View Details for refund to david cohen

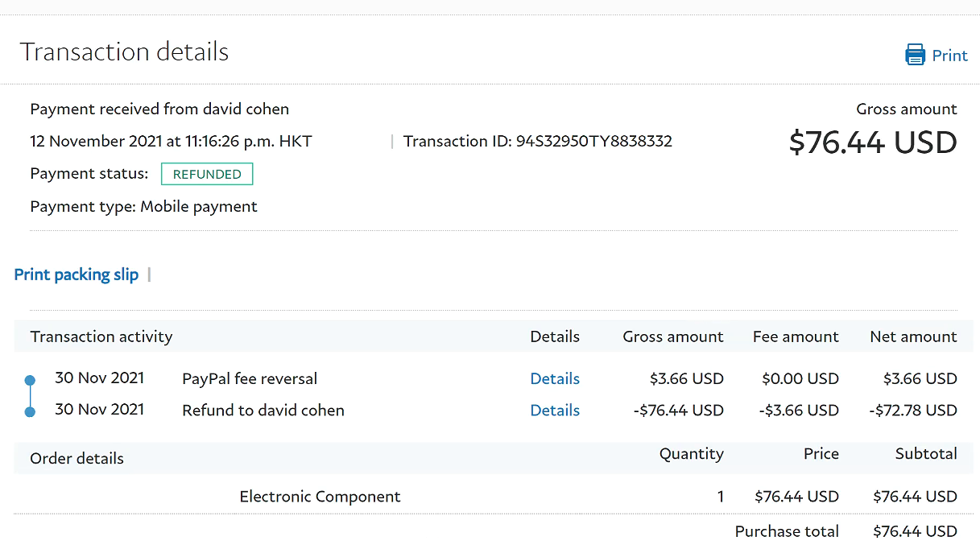(555, 410)
